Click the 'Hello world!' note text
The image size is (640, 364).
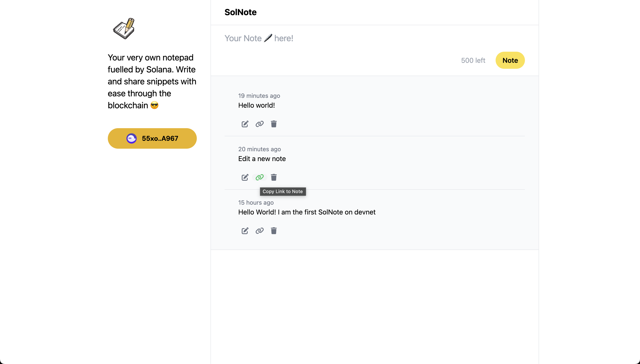(256, 106)
